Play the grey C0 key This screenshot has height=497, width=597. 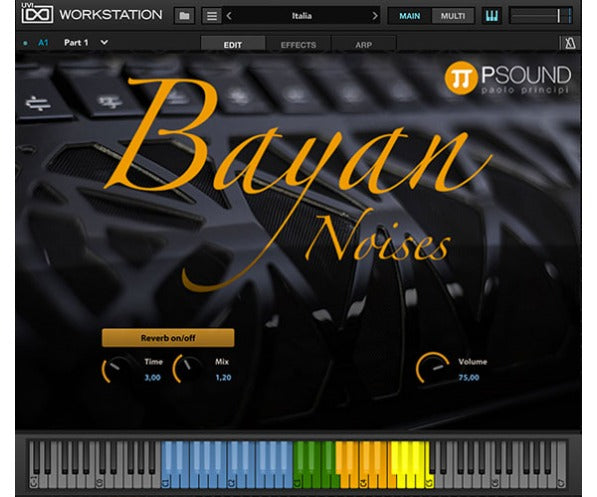click(100, 481)
